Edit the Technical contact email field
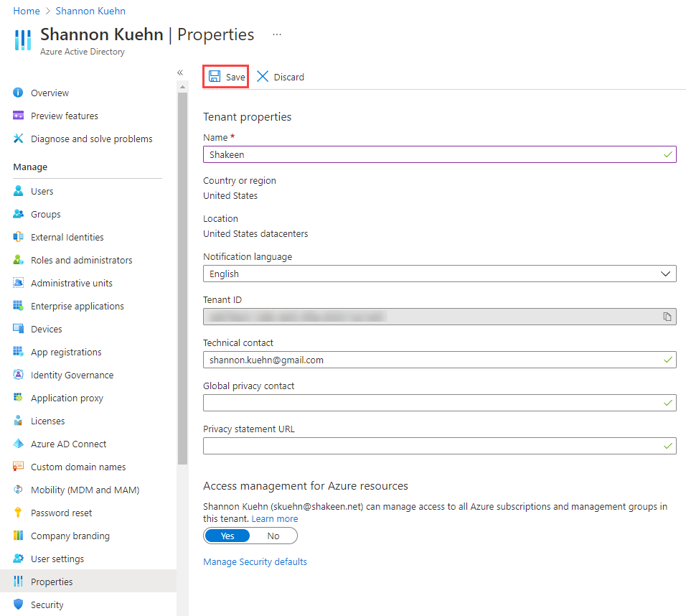Viewport: 686px width, 616px height. pos(440,360)
